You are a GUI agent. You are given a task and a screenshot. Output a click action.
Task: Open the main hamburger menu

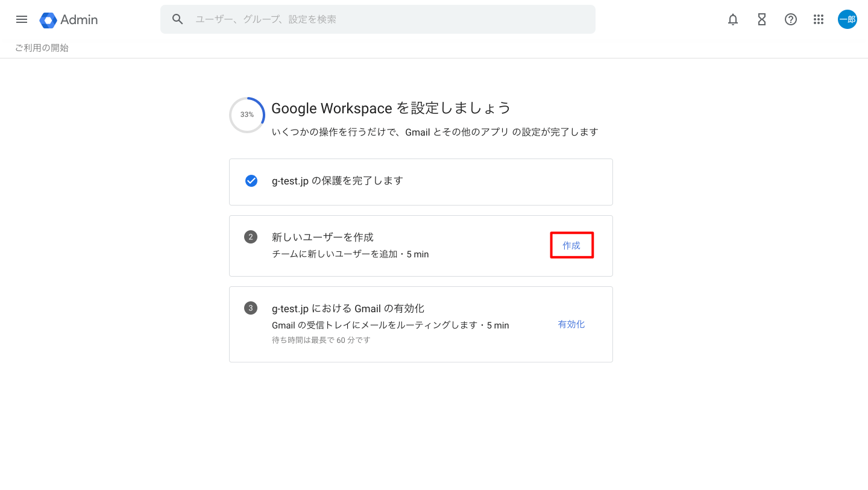click(x=22, y=19)
